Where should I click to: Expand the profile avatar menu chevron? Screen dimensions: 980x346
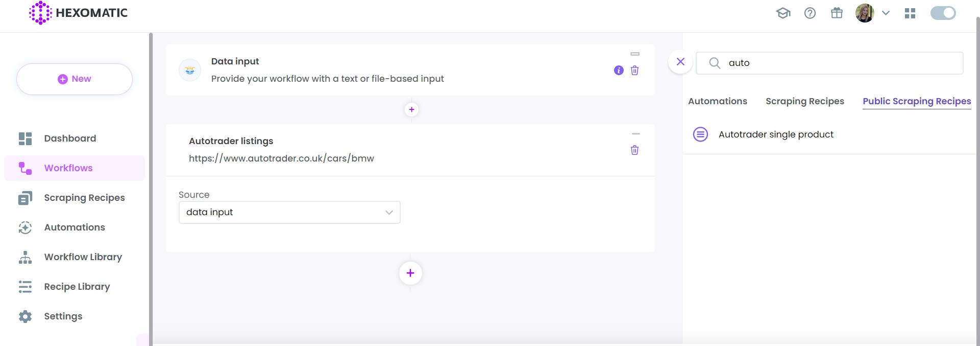click(886, 13)
